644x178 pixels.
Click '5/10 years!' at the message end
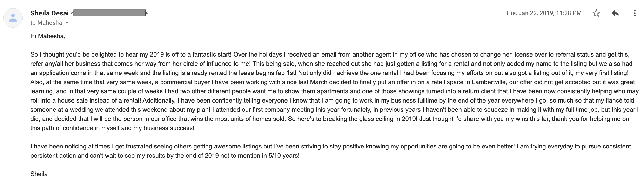coord(284,156)
